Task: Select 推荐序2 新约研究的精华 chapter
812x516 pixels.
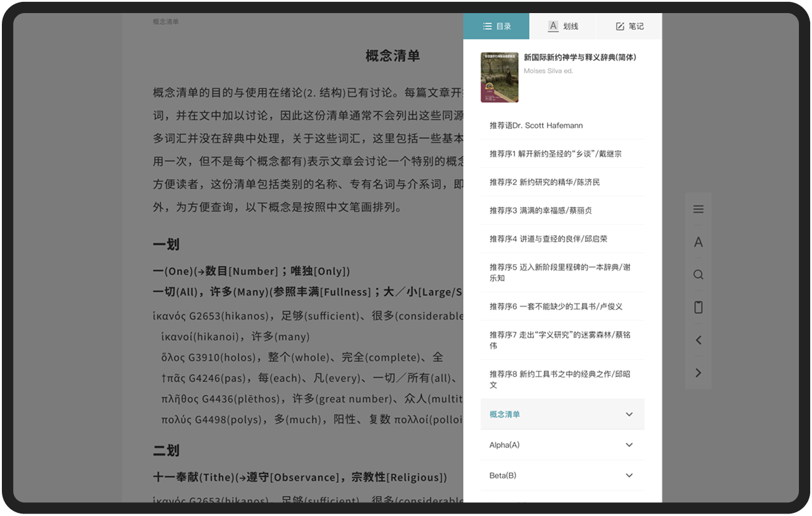Action: pos(544,182)
